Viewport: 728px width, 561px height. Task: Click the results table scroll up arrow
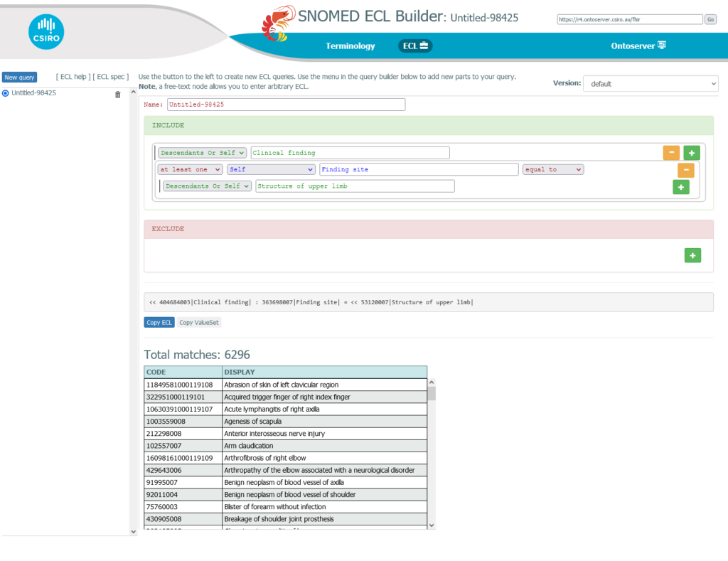(x=432, y=383)
